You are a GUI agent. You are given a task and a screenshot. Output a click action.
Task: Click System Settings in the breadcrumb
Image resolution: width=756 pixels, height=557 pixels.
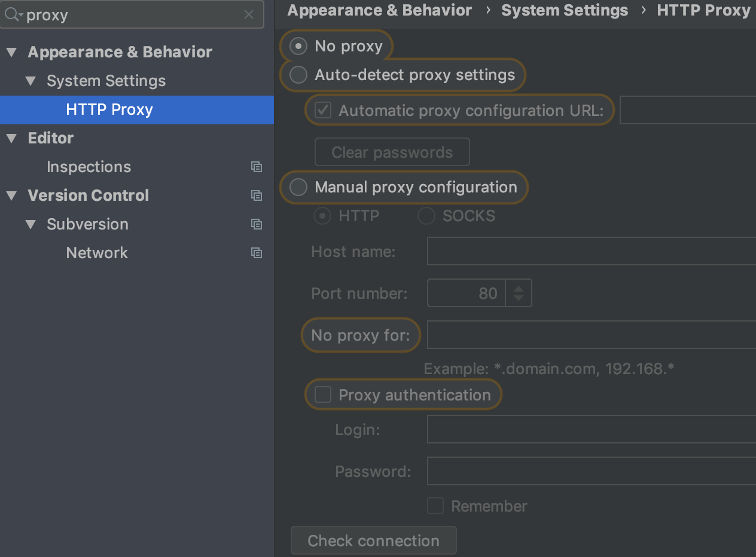[x=565, y=10]
